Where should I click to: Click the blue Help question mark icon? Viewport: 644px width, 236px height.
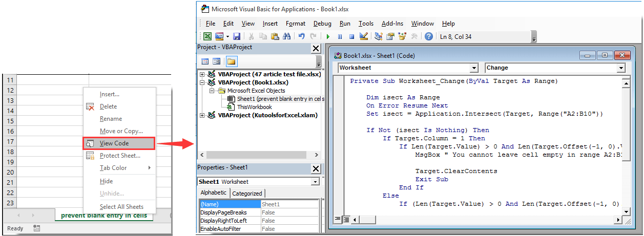[429, 36]
